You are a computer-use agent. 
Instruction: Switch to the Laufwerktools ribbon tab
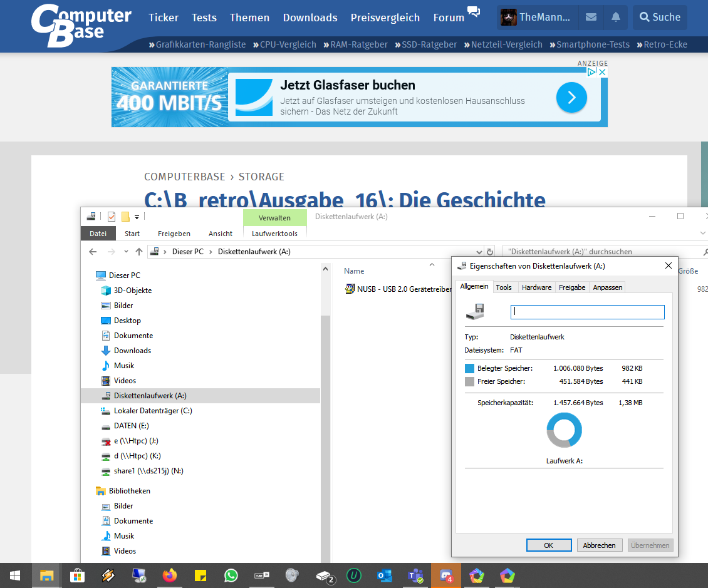click(274, 234)
